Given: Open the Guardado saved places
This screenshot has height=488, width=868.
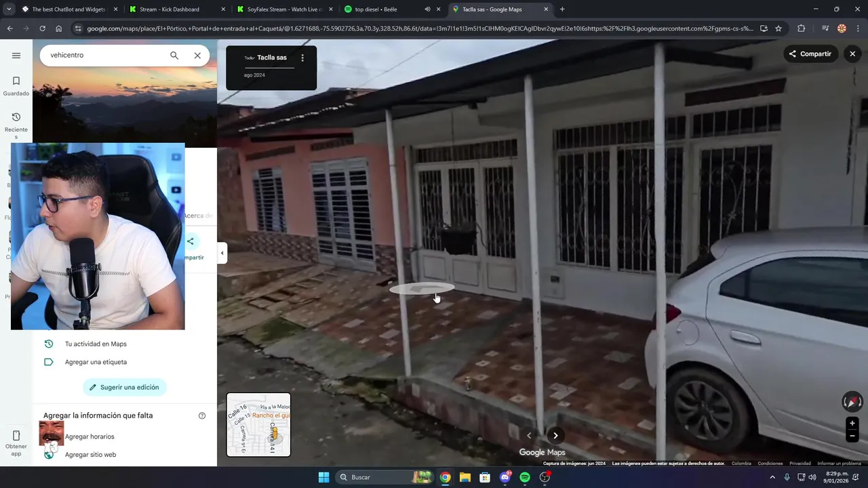Looking at the screenshot, I should [x=16, y=86].
